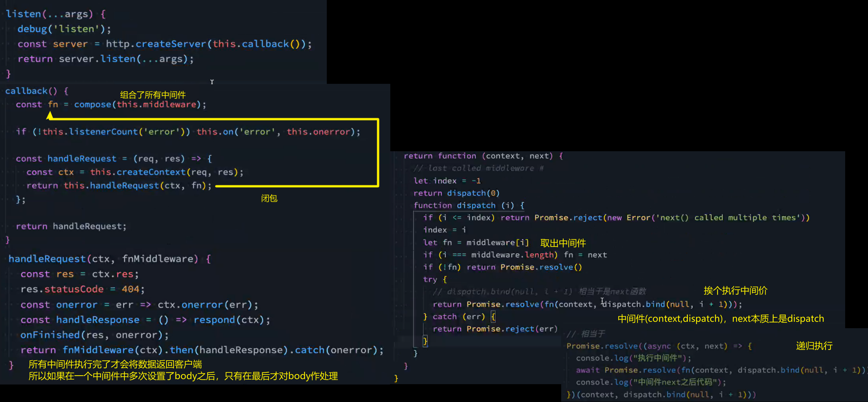Click the yellow label '闭包'

pyautogui.click(x=269, y=198)
